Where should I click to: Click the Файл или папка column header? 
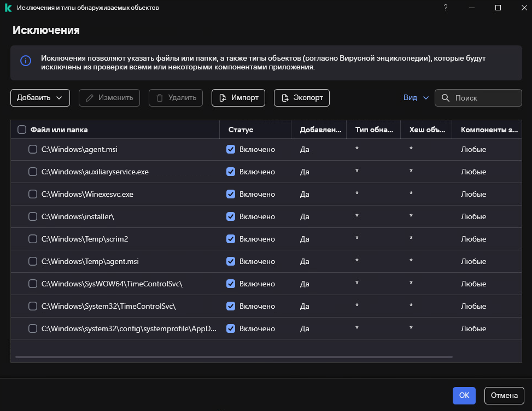59,130
